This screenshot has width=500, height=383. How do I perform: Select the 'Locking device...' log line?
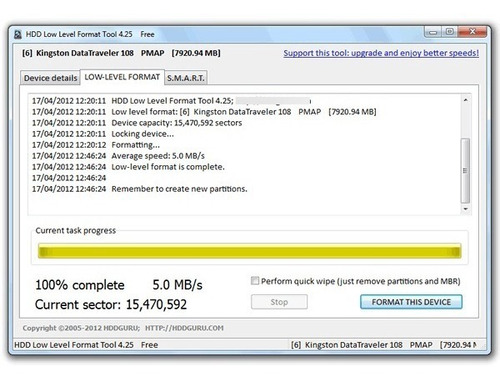[103, 134]
